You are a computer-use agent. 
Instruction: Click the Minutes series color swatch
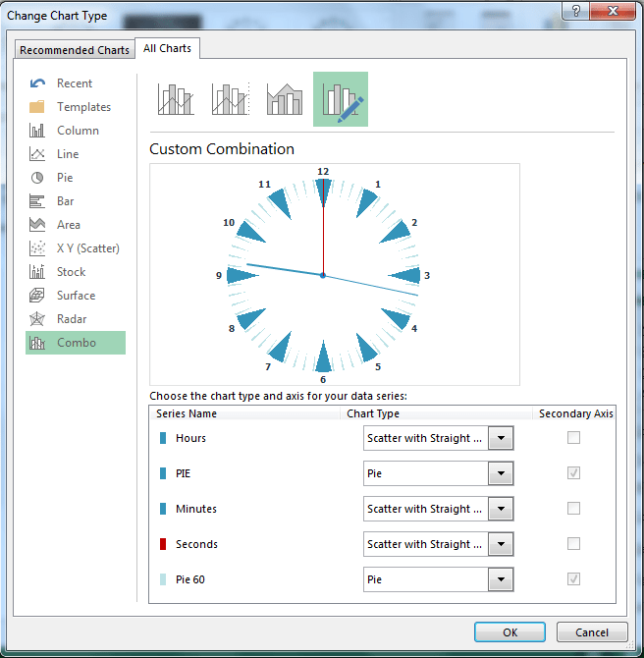[163, 509]
